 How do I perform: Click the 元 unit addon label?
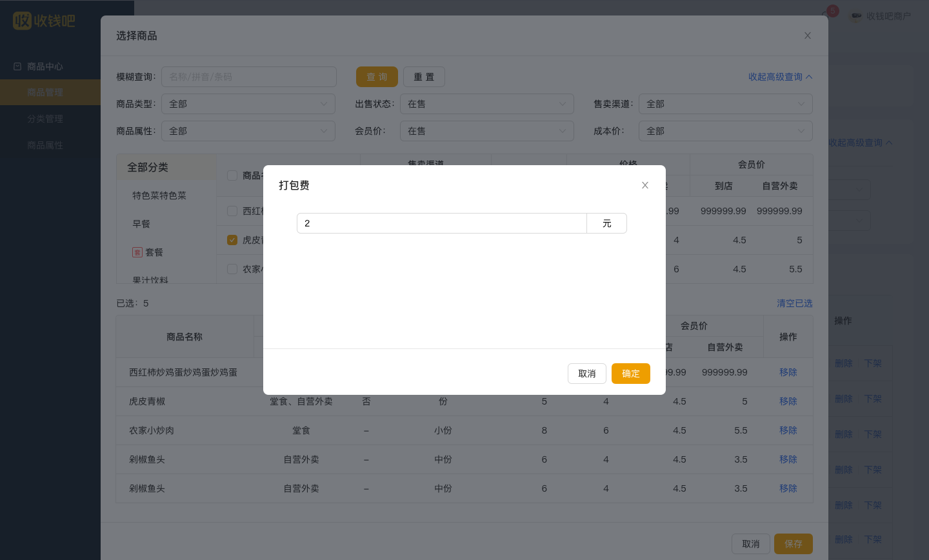[x=607, y=223]
